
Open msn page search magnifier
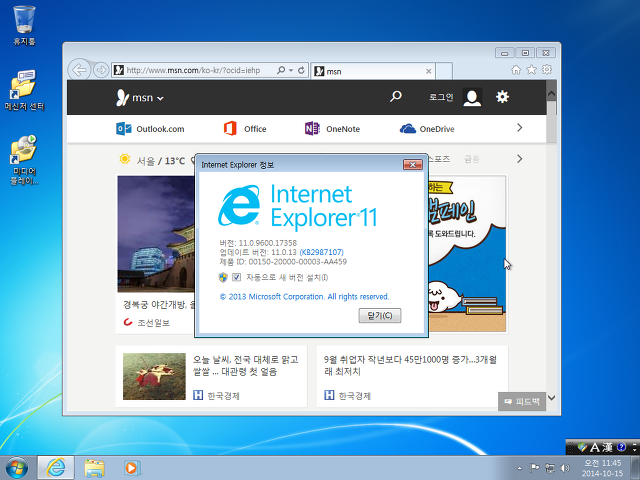pos(396,97)
